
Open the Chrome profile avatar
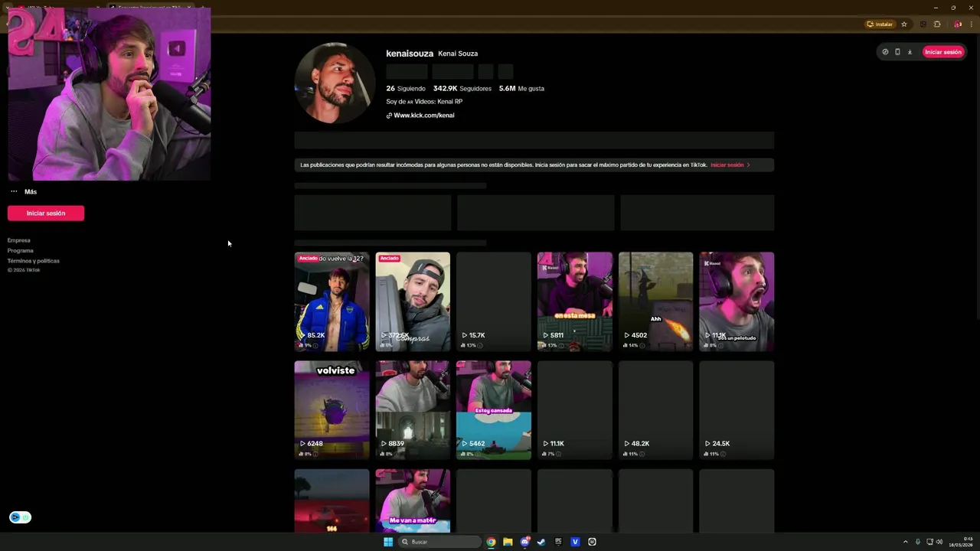(x=958, y=24)
